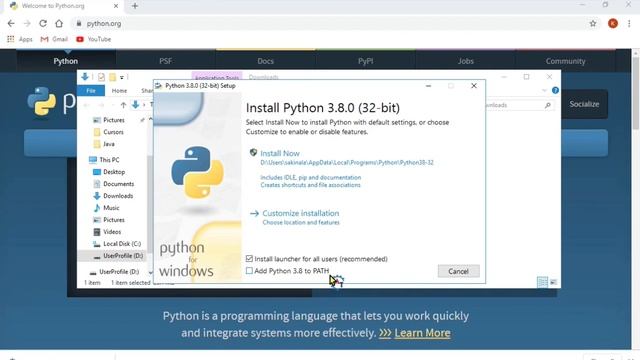
Task: Open the PyPI tab on python.org
Action: click(365, 61)
